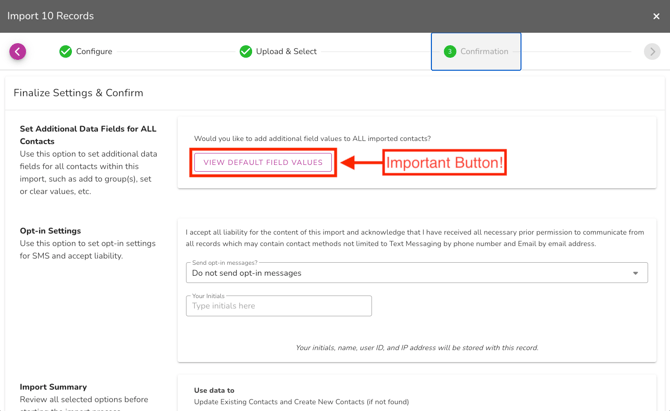Switch to the Upload & Select step
The height and width of the screenshot is (411, 670).
pyautogui.click(x=286, y=52)
